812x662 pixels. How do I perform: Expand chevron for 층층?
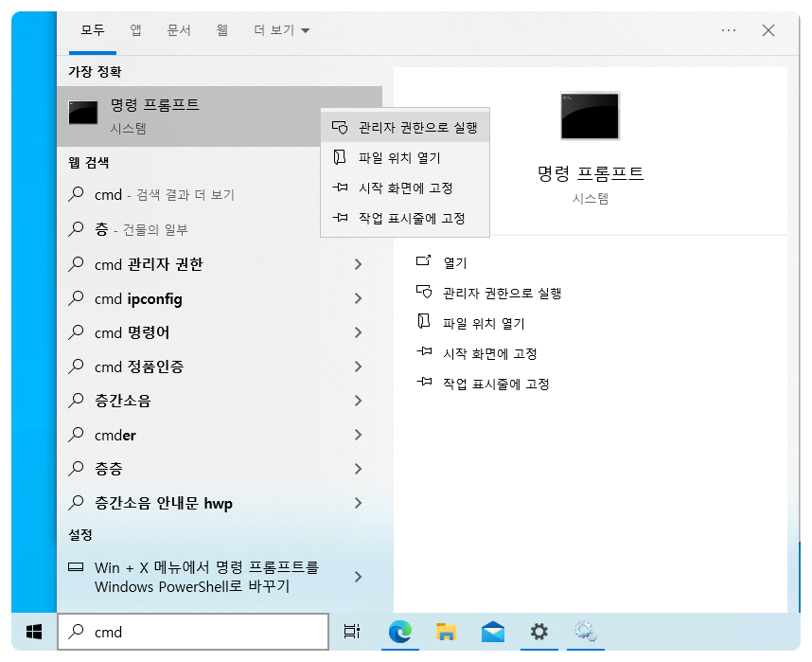click(x=358, y=469)
